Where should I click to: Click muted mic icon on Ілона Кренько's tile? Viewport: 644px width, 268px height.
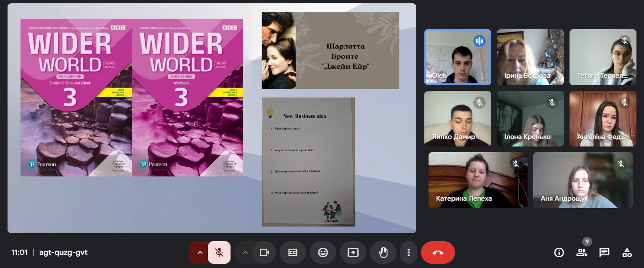552,102
